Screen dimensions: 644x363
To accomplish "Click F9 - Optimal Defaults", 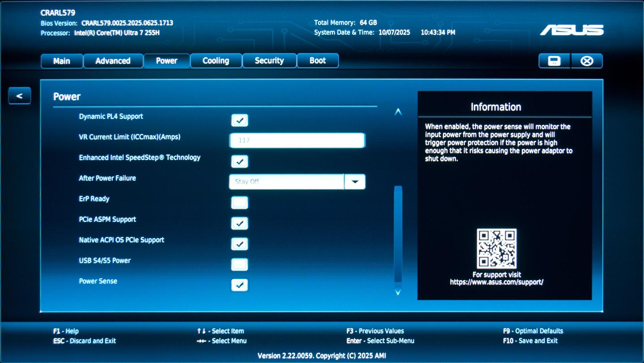I will [533, 331].
